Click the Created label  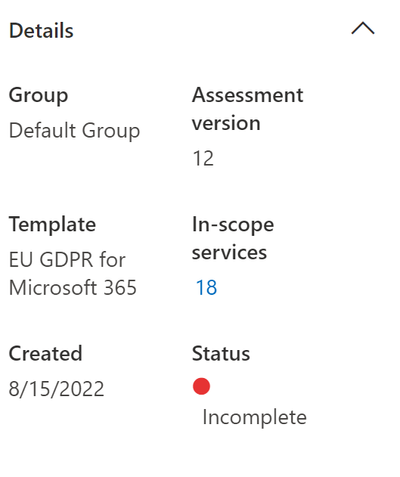(x=45, y=353)
